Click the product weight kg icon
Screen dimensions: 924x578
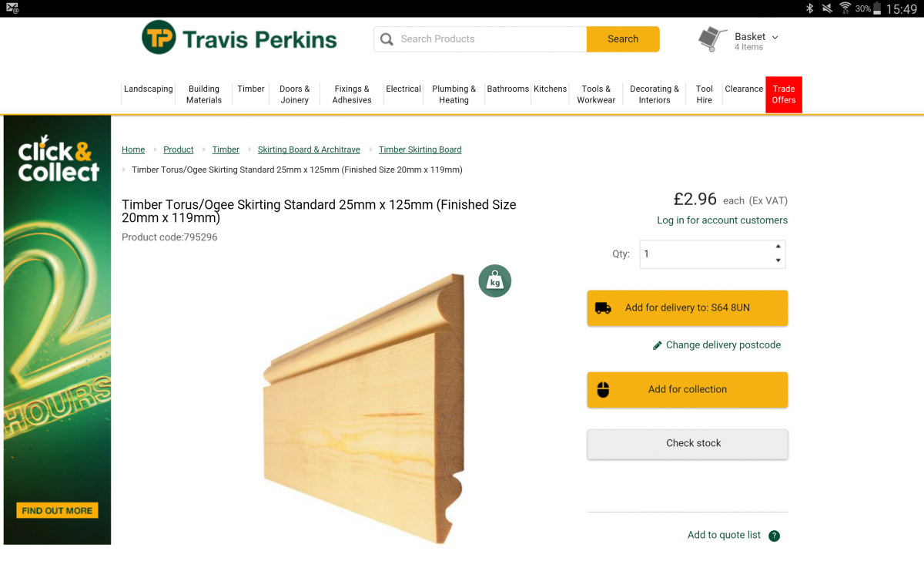pyautogui.click(x=494, y=281)
